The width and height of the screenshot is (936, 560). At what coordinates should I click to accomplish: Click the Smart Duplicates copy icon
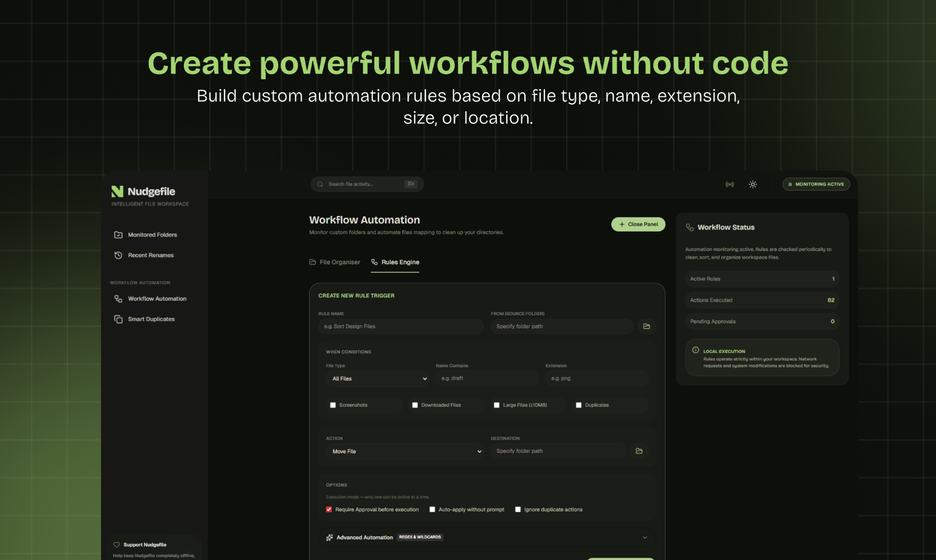[118, 319]
